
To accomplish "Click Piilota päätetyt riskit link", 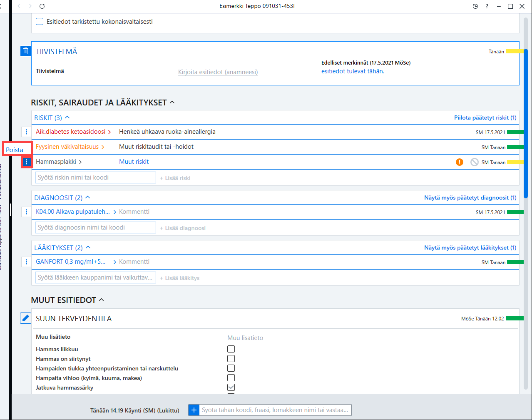I will (x=485, y=117).
